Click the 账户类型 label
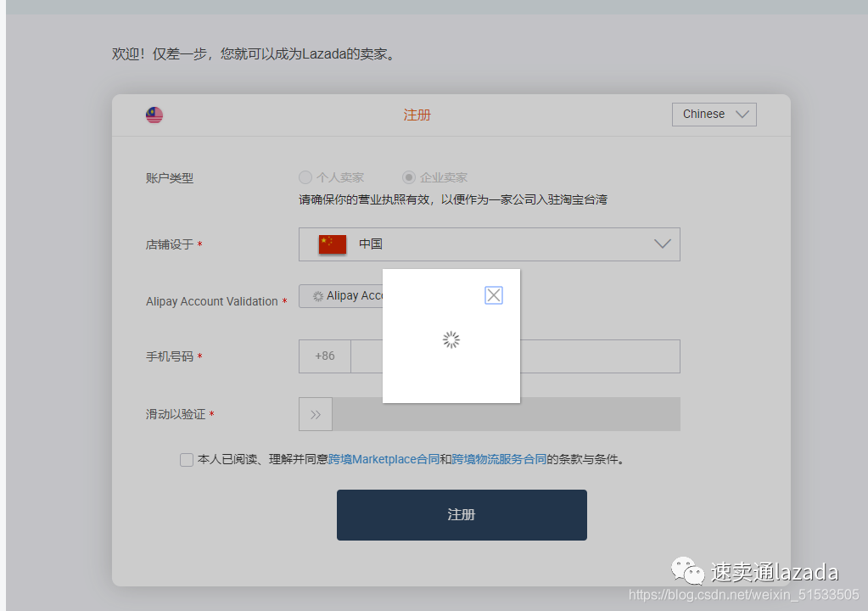 (170, 177)
